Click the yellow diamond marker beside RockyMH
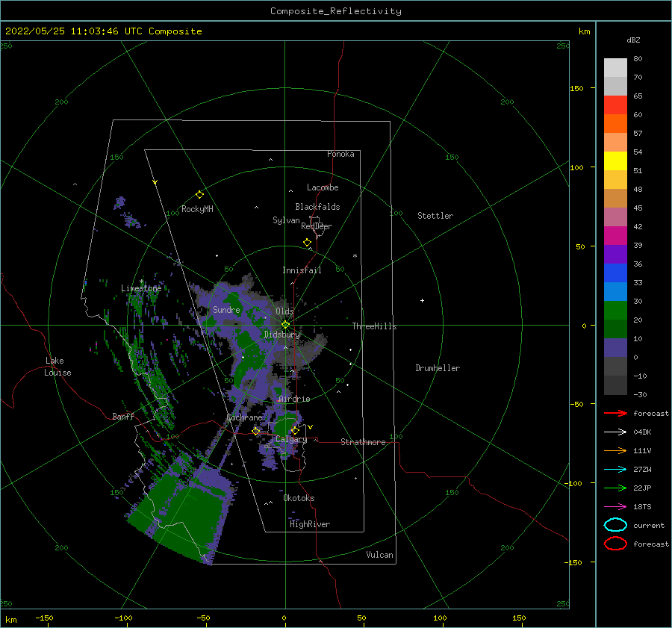 (x=199, y=195)
